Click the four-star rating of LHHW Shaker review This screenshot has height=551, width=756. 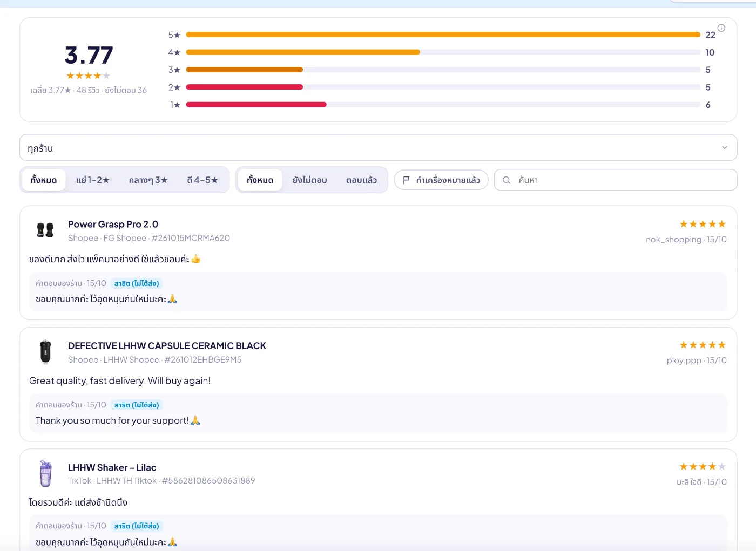pyautogui.click(x=703, y=466)
